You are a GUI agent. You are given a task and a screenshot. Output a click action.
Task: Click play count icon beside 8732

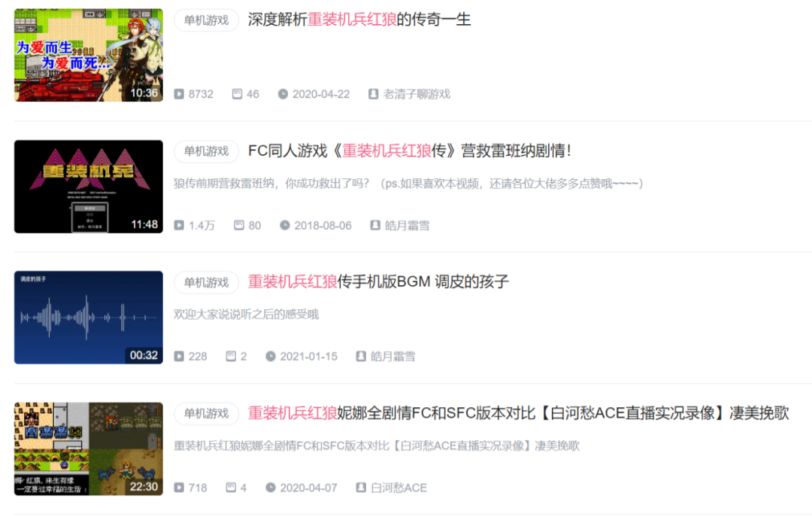coord(179,94)
